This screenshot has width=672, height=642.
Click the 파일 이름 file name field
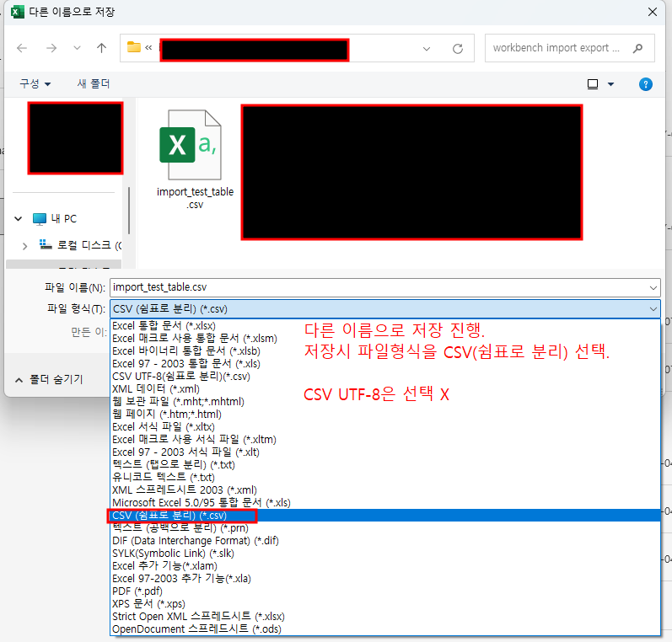tap(384, 287)
